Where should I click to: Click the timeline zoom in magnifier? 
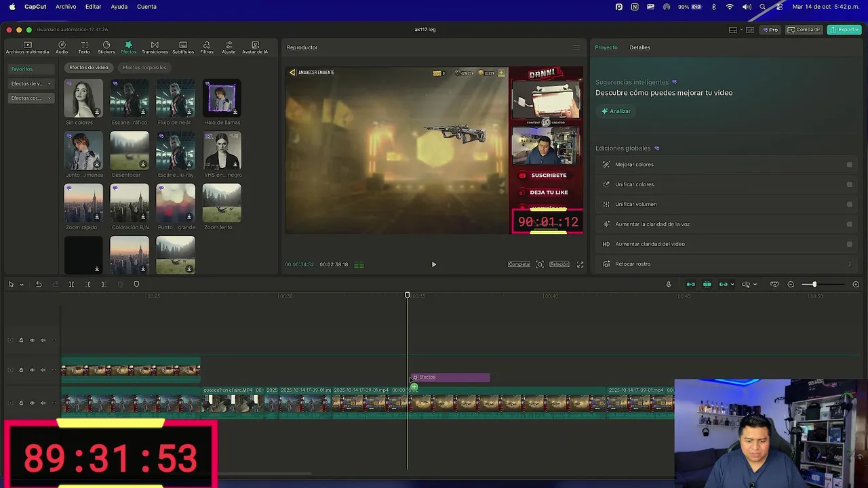coord(856,285)
